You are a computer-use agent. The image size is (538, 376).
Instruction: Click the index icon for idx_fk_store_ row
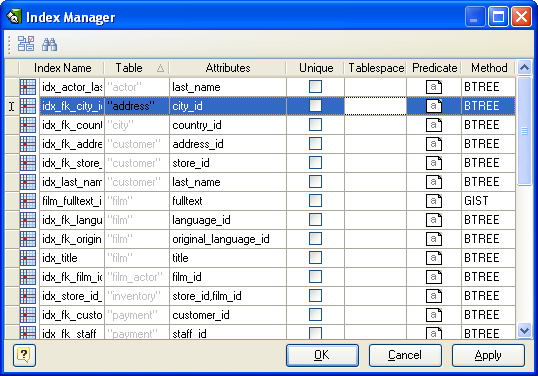click(x=28, y=163)
